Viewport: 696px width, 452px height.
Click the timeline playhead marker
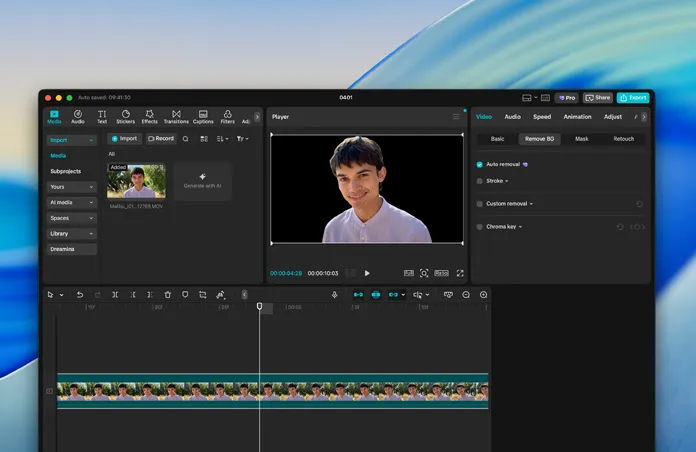click(259, 306)
